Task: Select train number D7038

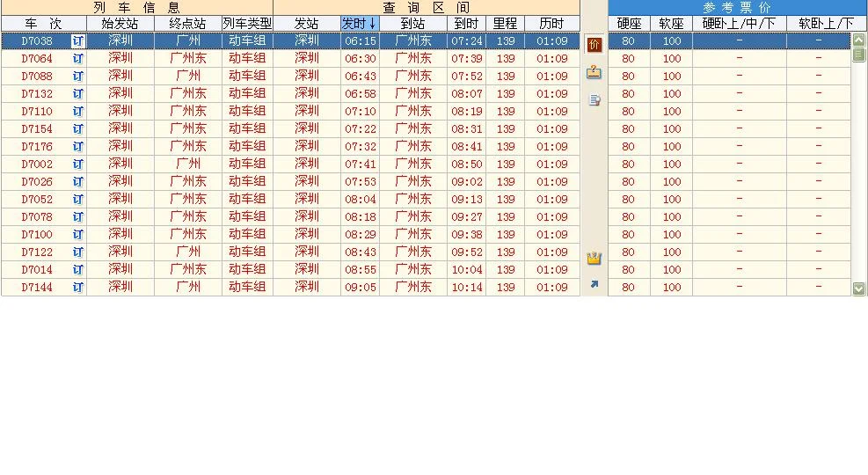Action: pyautogui.click(x=37, y=41)
